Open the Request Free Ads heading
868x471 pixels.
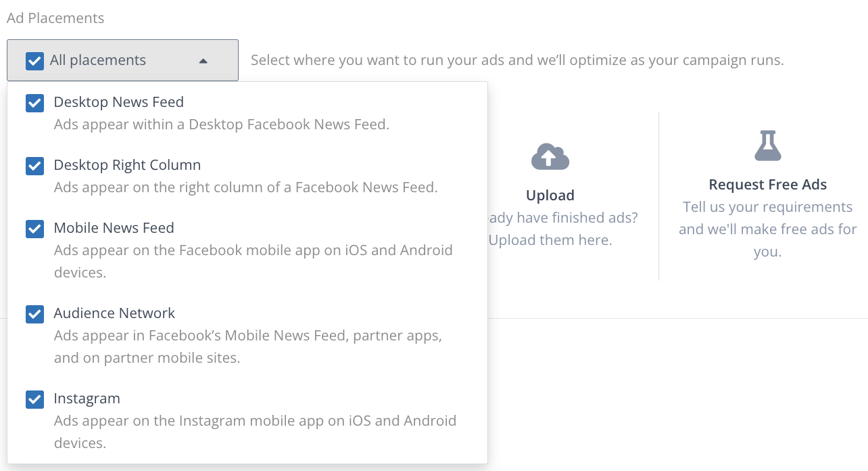pyautogui.click(x=767, y=185)
